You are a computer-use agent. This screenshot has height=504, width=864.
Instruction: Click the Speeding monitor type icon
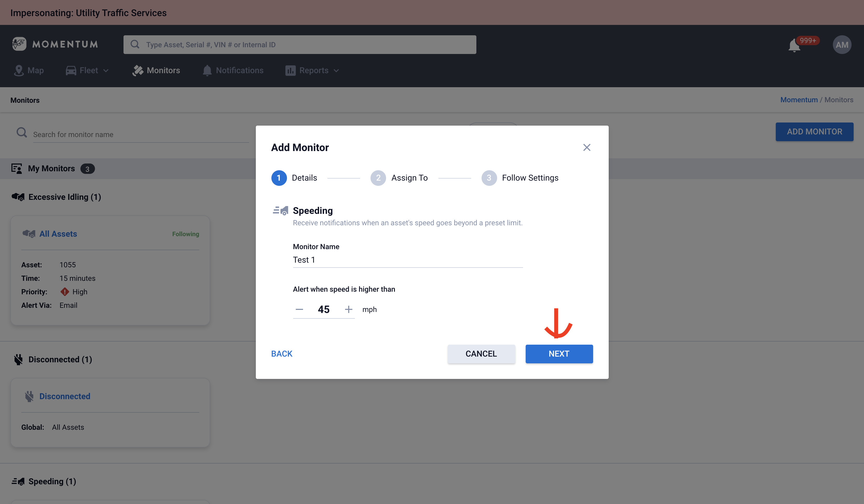tap(280, 210)
